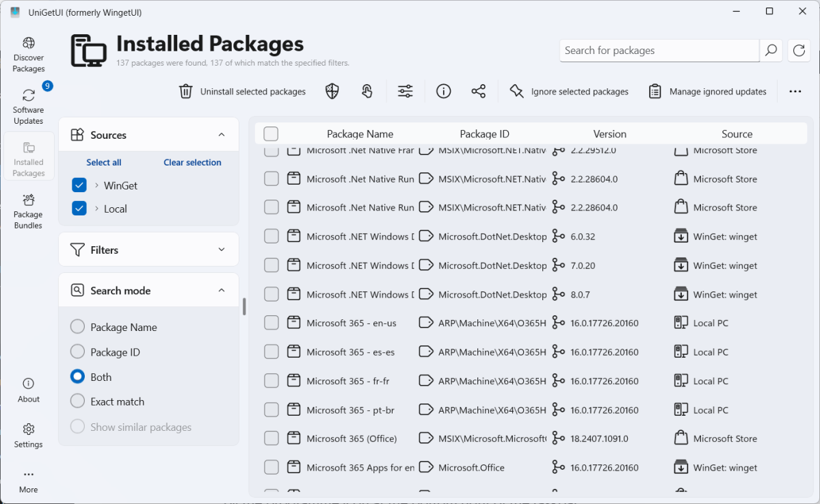Viewport: 820px width, 504px height.
Task: Expand the Filters panel
Action: (x=222, y=250)
